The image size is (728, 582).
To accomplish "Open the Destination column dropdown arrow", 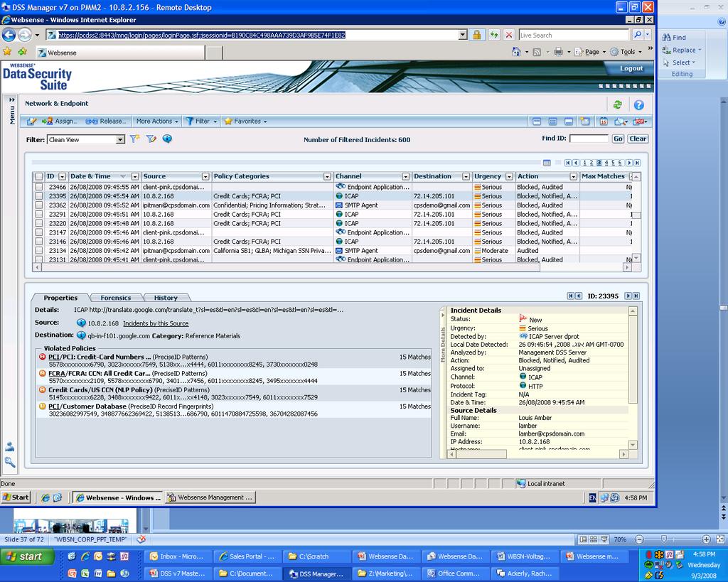I will (x=466, y=177).
